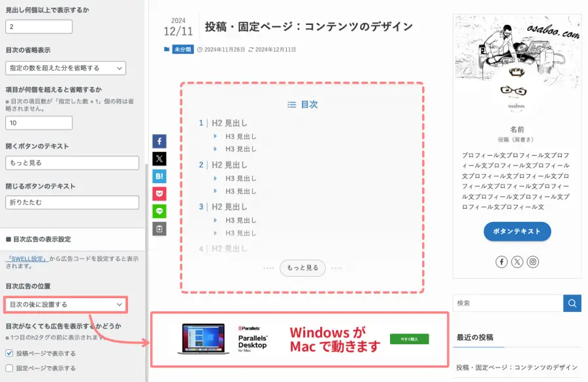Viewport: 588px width, 382px height.
Task: Open the 目次広告の位置 dropdown
Action: [67, 304]
